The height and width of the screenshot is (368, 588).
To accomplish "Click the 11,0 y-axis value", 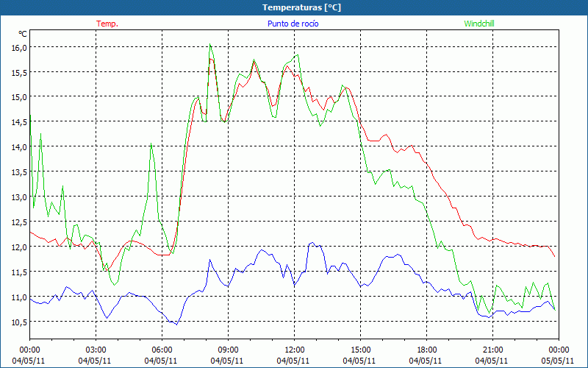I will (x=20, y=297).
